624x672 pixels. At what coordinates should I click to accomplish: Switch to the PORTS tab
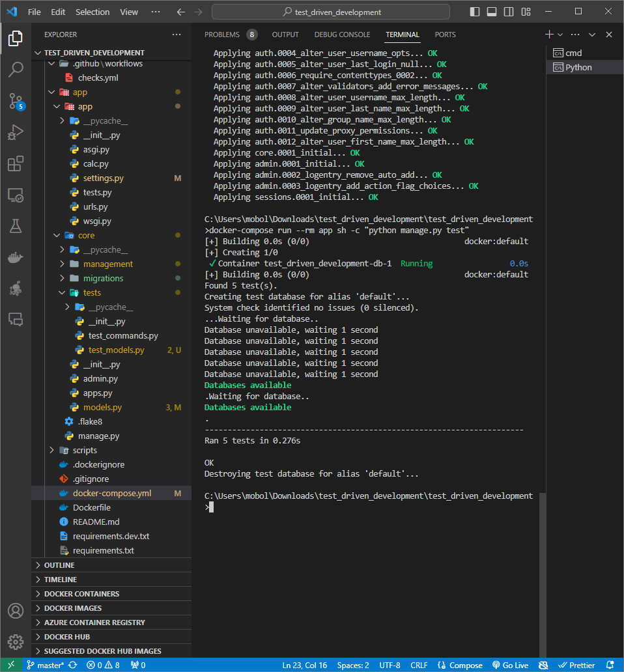446,35
